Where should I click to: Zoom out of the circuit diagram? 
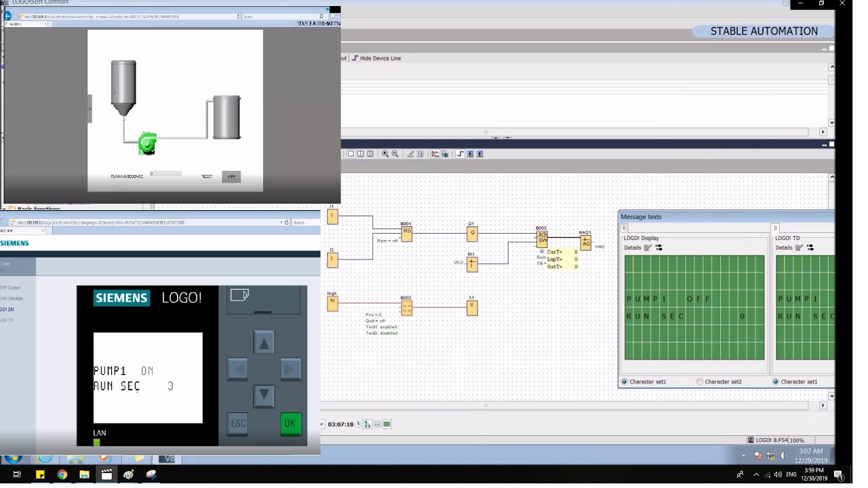[395, 154]
